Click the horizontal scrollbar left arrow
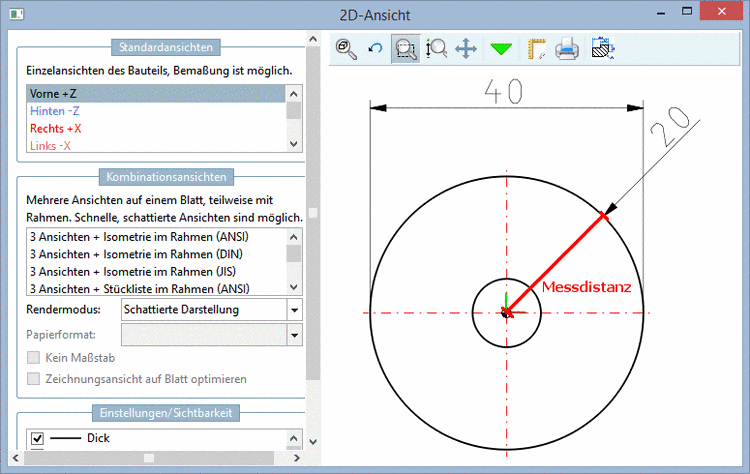 pos(16,458)
